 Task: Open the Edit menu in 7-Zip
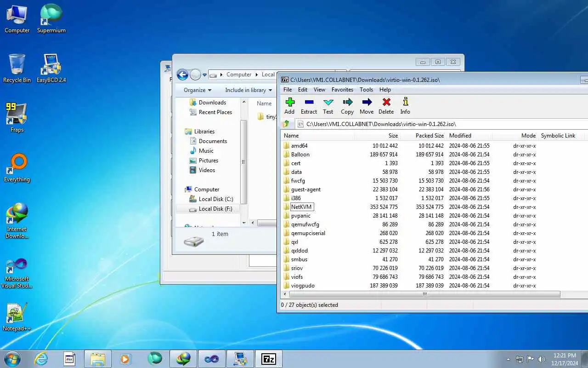point(303,90)
